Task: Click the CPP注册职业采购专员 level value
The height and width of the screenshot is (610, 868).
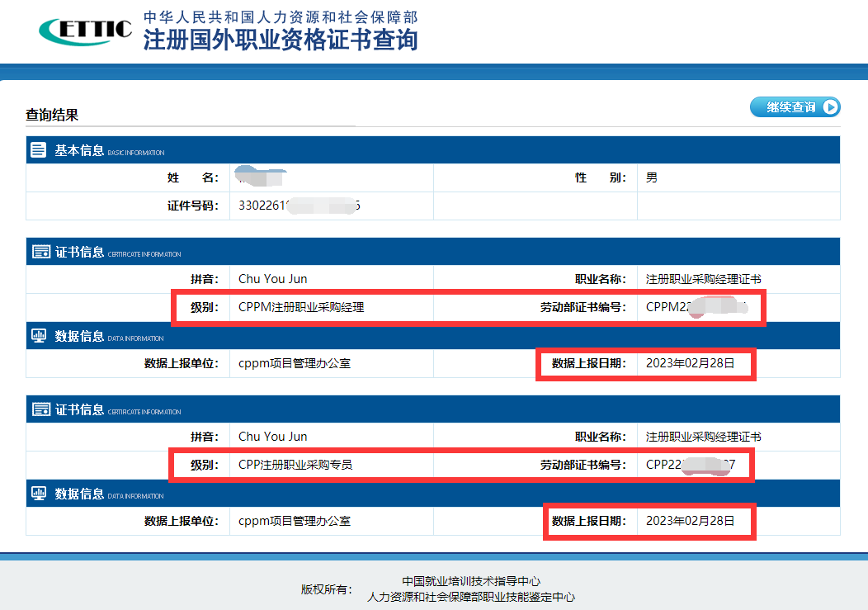Action: pyautogui.click(x=295, y=465)
